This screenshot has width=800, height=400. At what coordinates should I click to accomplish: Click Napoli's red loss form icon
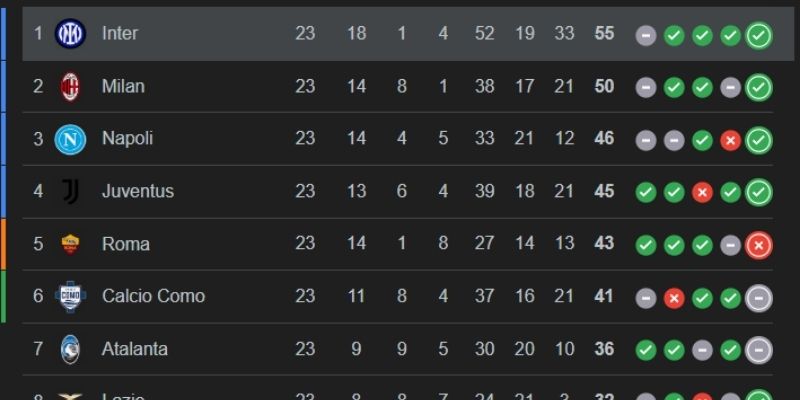[x=731, y=140]
